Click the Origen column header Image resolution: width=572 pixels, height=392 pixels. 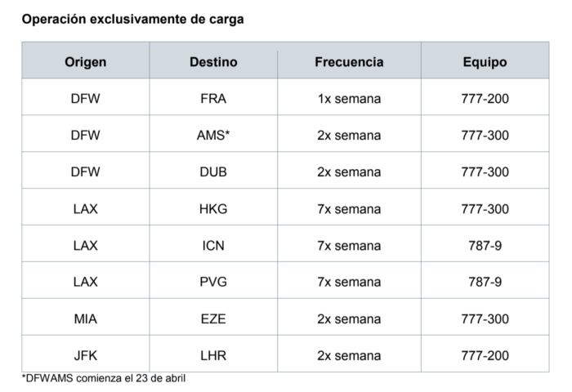(x=85, y=62)
